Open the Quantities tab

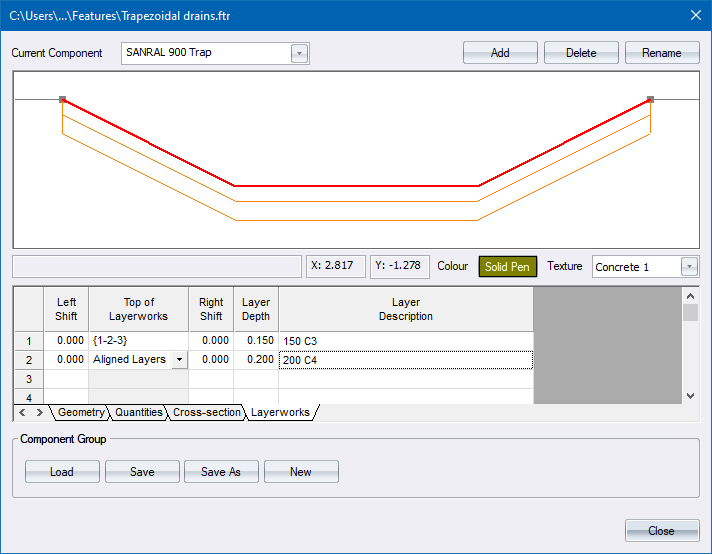click(x=138, y=412)
